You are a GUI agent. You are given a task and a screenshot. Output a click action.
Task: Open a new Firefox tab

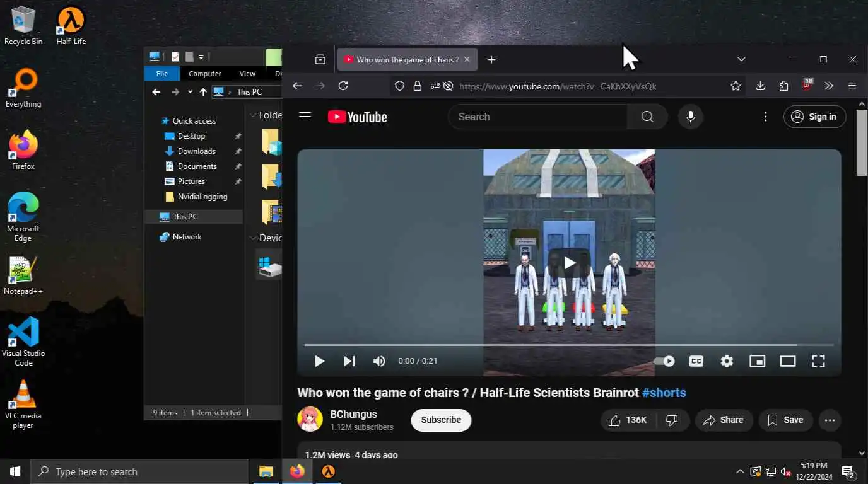click(x=491, y=59)
